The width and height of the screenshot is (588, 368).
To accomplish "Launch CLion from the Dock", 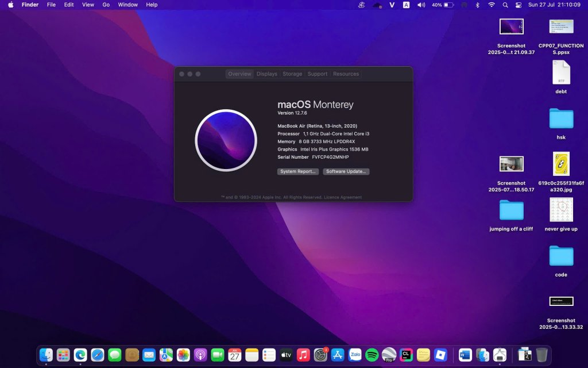I will (406, 355).
